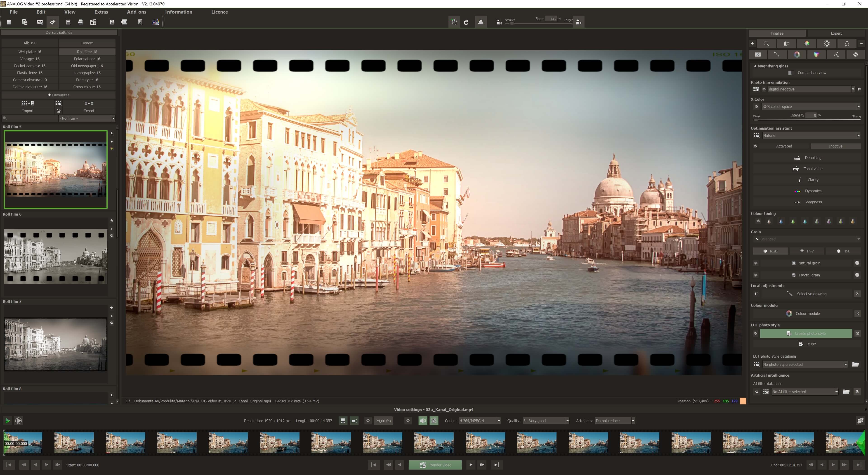The width and height of the screenshot is (868, 475).
Task: Switch to the Finalise tab
Action: tap(777, 33)
